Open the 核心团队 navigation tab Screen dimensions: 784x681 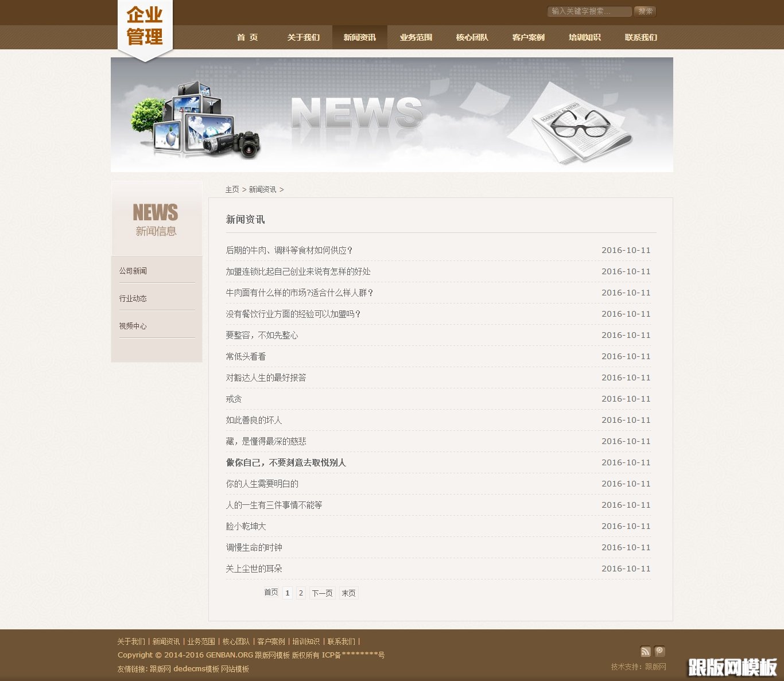(471, 37)
